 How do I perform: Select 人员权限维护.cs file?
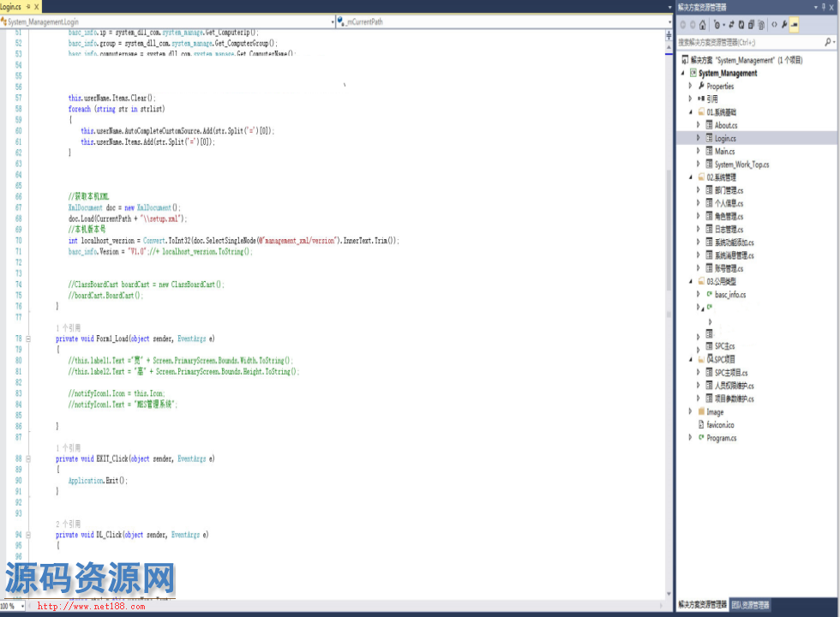(x=735, y=386)
